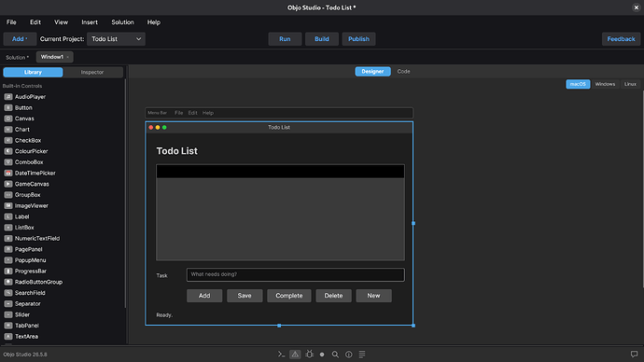Select the RadioButtonGroup control icon

[x=8, y=282]
